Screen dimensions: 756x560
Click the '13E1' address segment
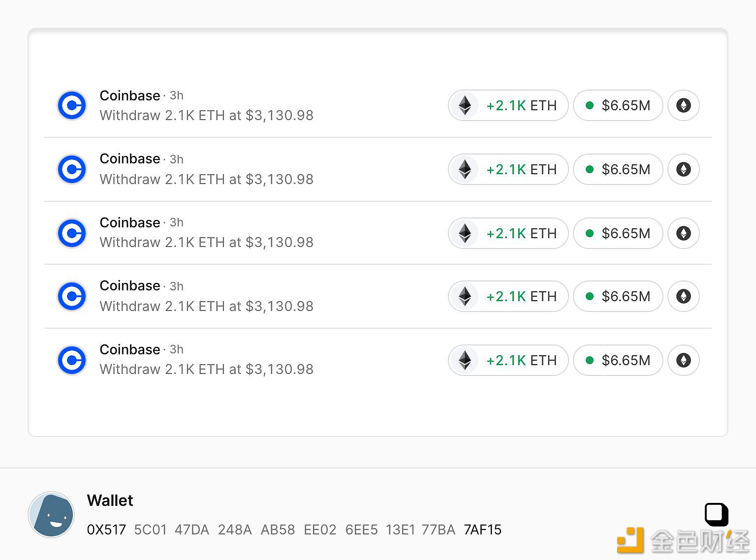401,529
